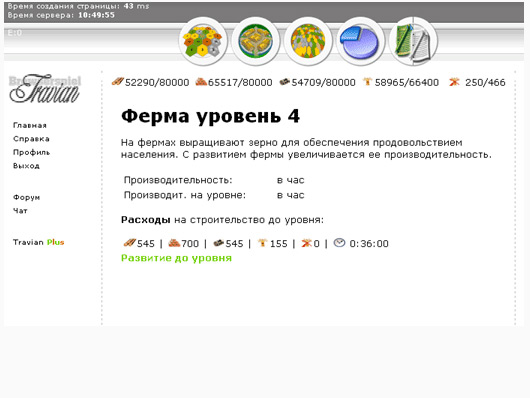Viewport: 530px width, 398px height.
Task: Click the clay stock value 65517/80000
Action: (x=240, y=83)
